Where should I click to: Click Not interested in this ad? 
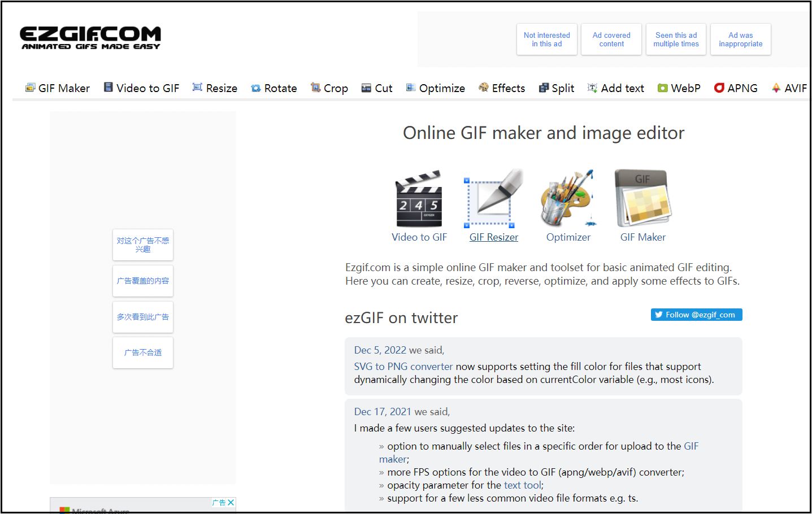pos(546,39)
